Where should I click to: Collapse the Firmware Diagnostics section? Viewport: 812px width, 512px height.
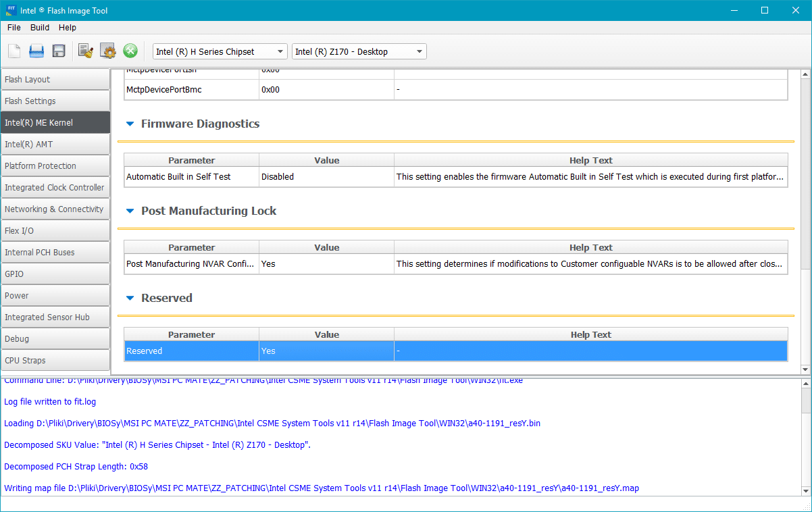(130, 124)
